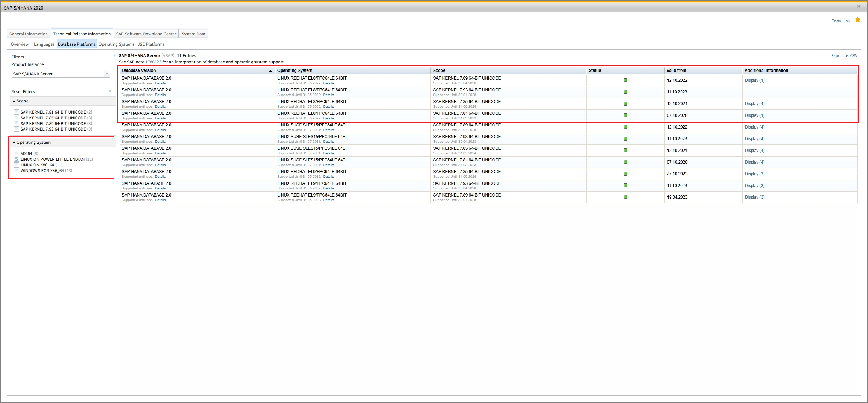Select the Technical Release Information tab
This screenshot has width=868, height=403.
tap(82, 34)
